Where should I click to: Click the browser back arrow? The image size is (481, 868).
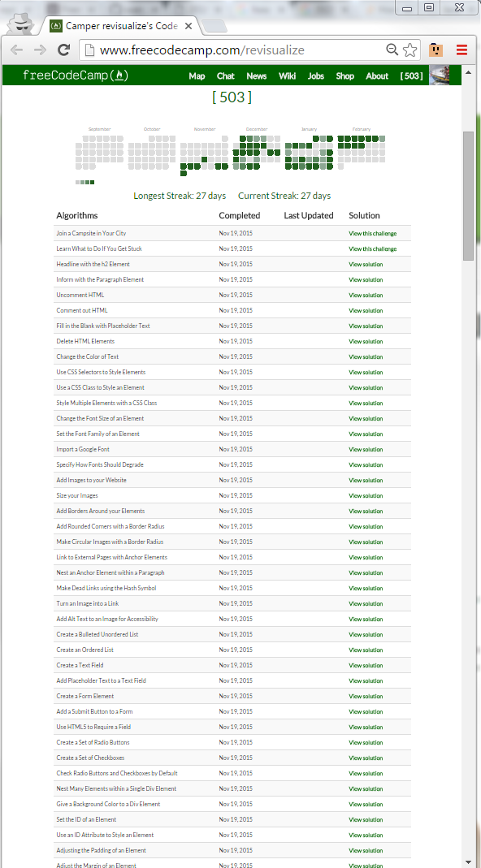pos(16,50)
